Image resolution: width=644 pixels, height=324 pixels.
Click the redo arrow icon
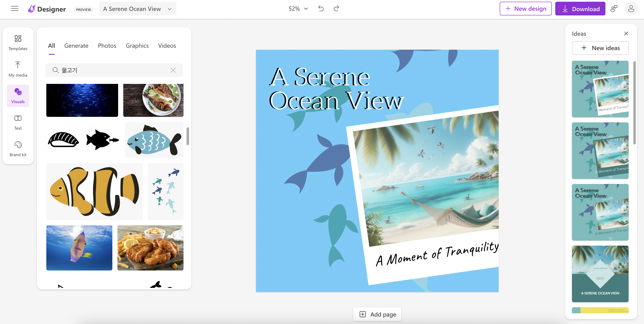point(336,9)
